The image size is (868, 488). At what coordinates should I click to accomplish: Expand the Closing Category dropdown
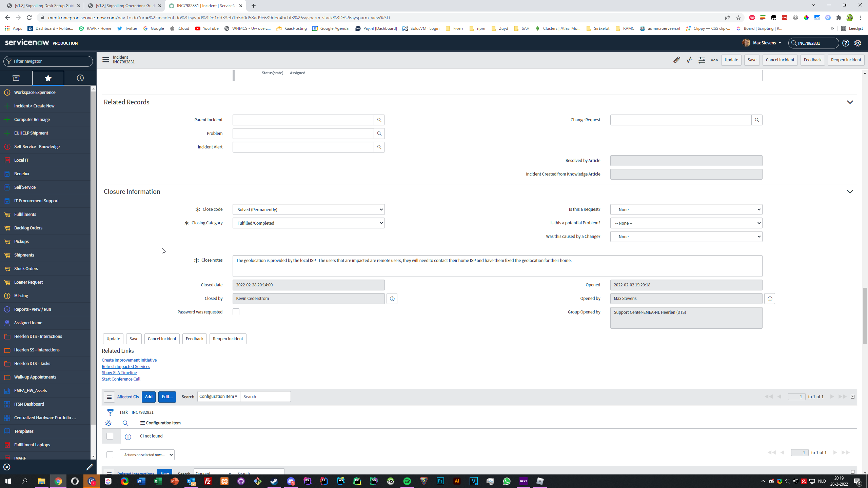(308, 223)
